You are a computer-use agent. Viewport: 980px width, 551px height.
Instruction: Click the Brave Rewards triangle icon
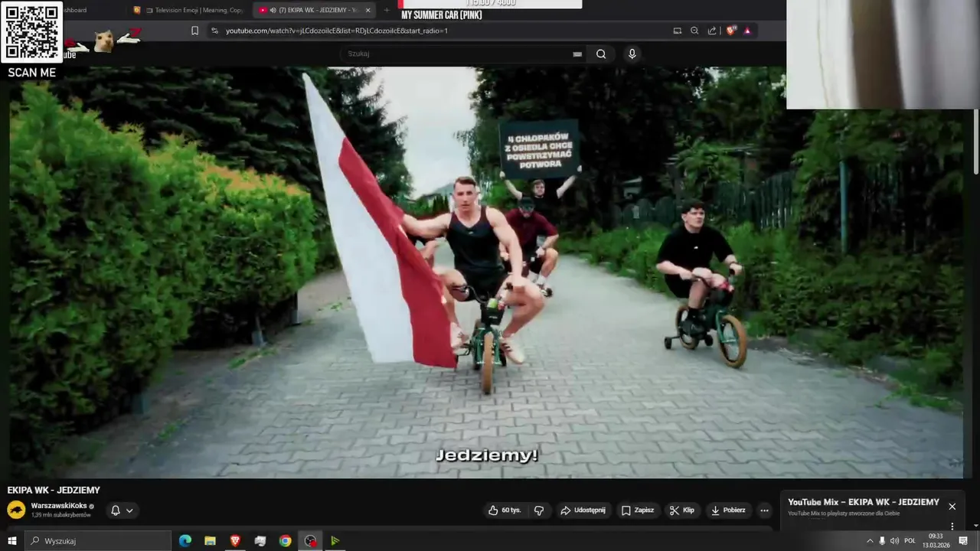click(747, 31)
